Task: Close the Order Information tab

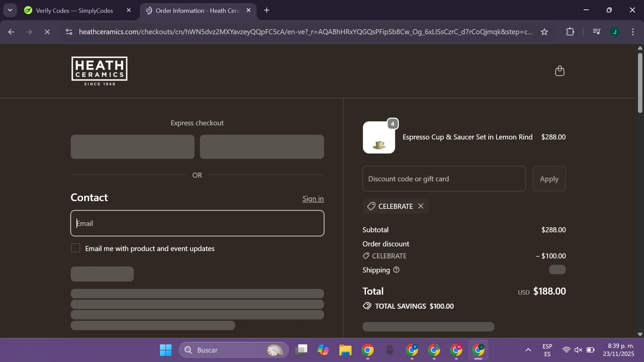Action: (249, 10)
